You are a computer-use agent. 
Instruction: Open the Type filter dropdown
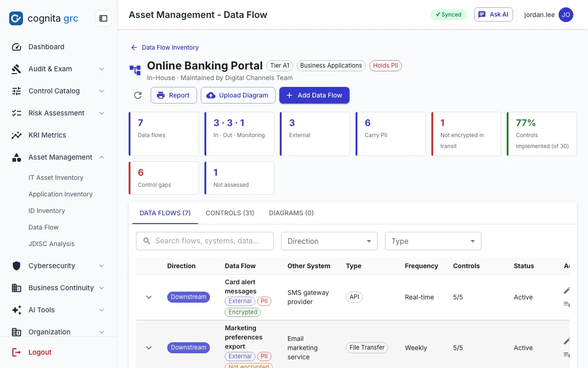(433, 241)
